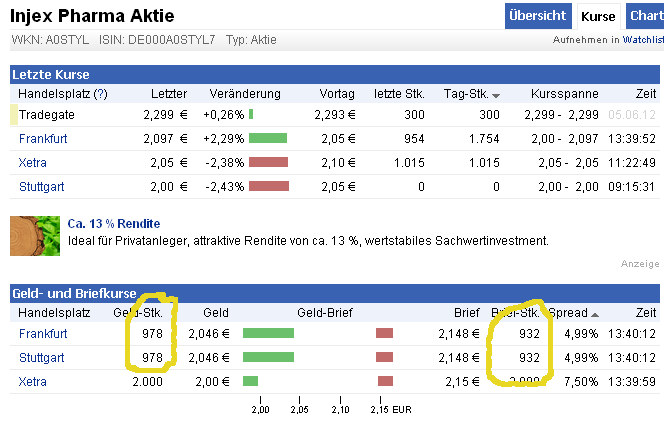Open Stuttgart in the Letzte Kurse table
This screenshot has width=664, height=432.
[41, 186]
